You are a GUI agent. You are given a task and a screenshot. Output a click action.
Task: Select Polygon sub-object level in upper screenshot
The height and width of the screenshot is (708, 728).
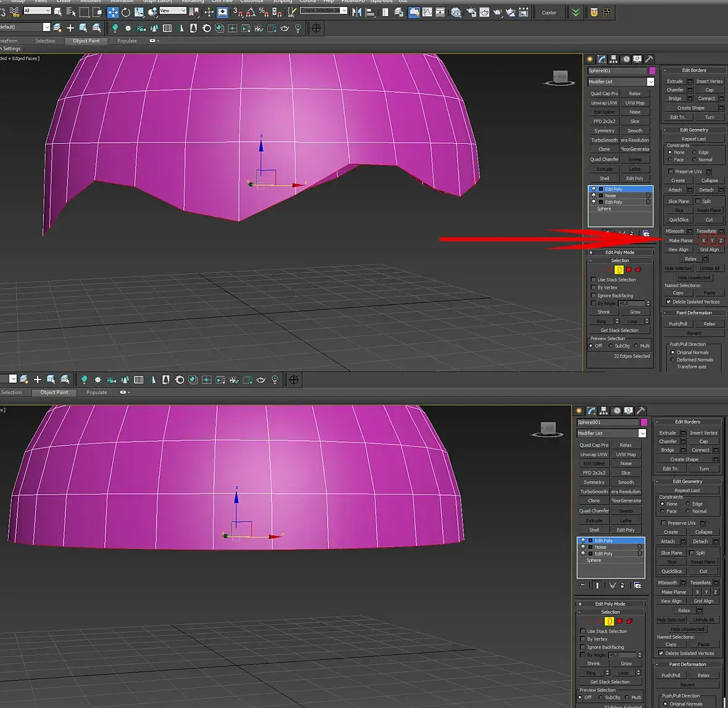pyautogui.click(x=629, y=270)
